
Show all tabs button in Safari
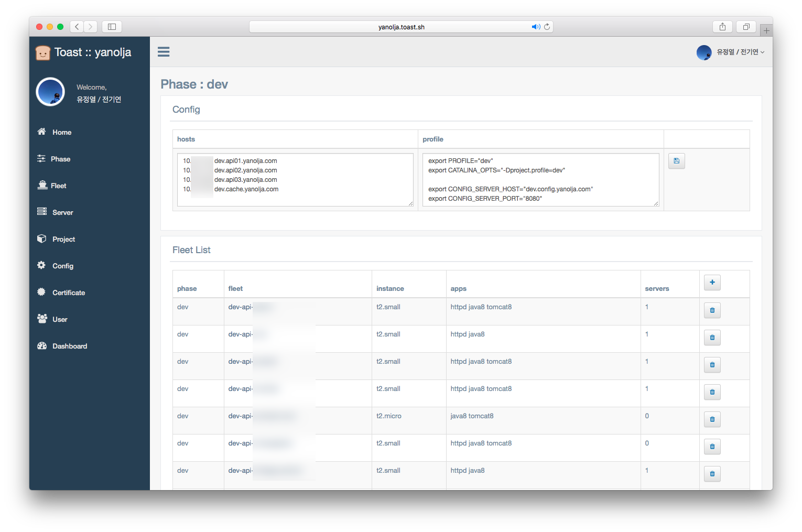click(746, 27)
